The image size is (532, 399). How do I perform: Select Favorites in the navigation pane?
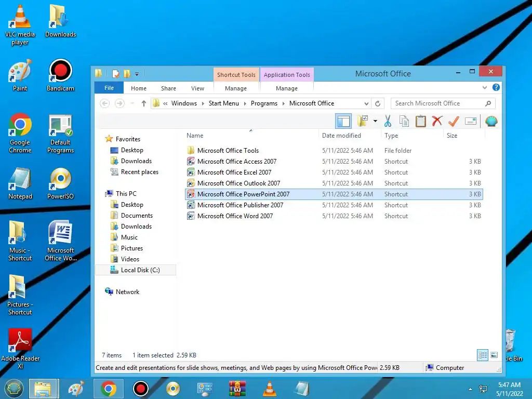pyautogui.click(x=128, y=139)
